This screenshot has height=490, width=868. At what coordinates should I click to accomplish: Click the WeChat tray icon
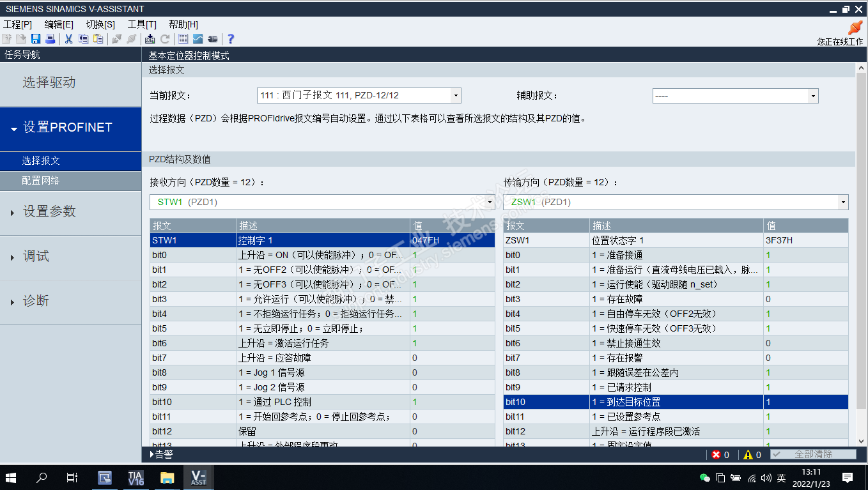click(705, 477)
